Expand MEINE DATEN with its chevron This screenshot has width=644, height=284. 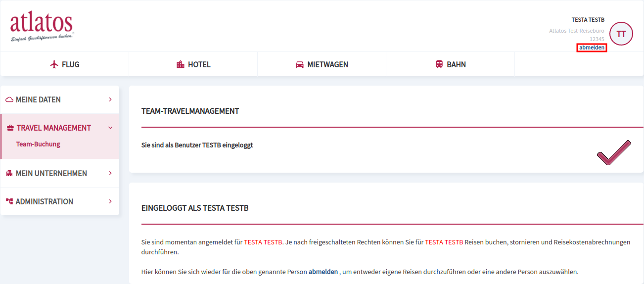click(110, 99)
